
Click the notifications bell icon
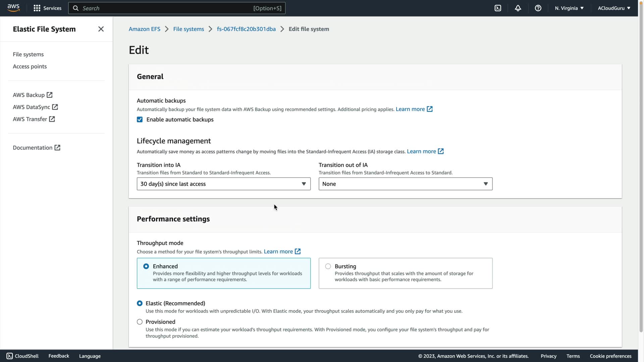click(x=518, y=8)
